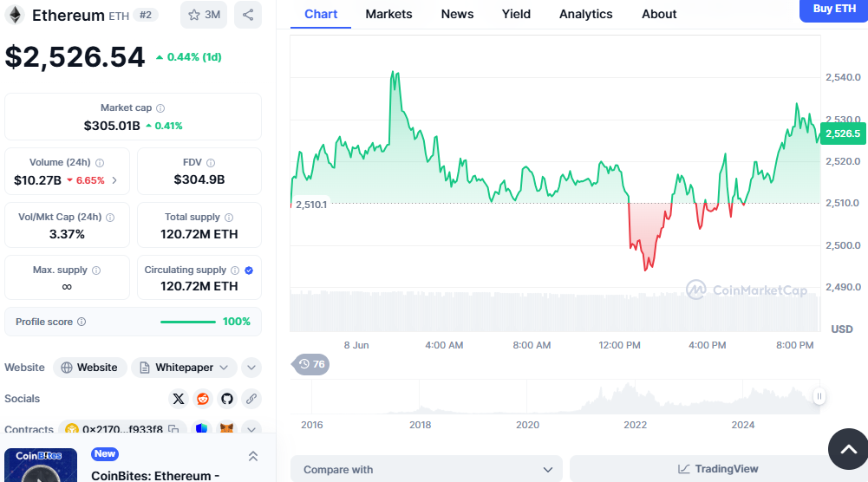
Task: Click the $10.27B volume value
Action: (37, 180)
